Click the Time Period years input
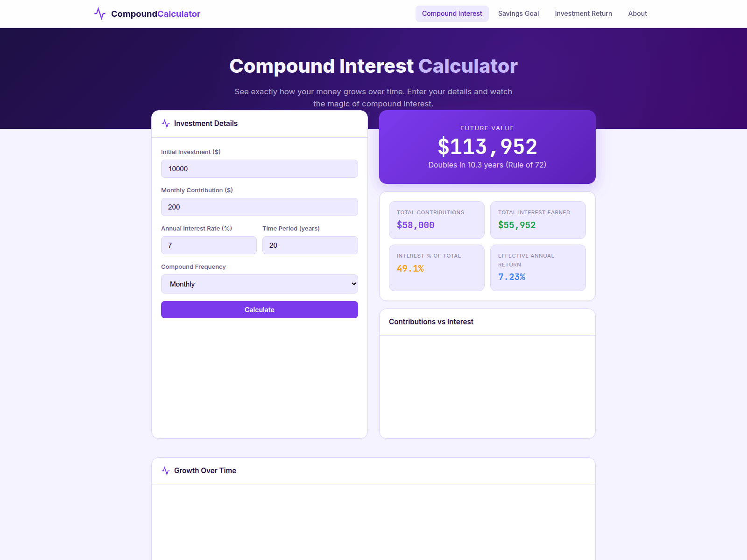Viewport: 747px width, 560px height. [310, 245]
